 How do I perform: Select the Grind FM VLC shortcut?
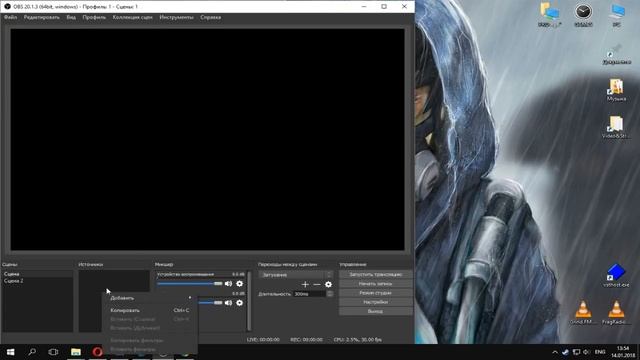coord(583,313)
